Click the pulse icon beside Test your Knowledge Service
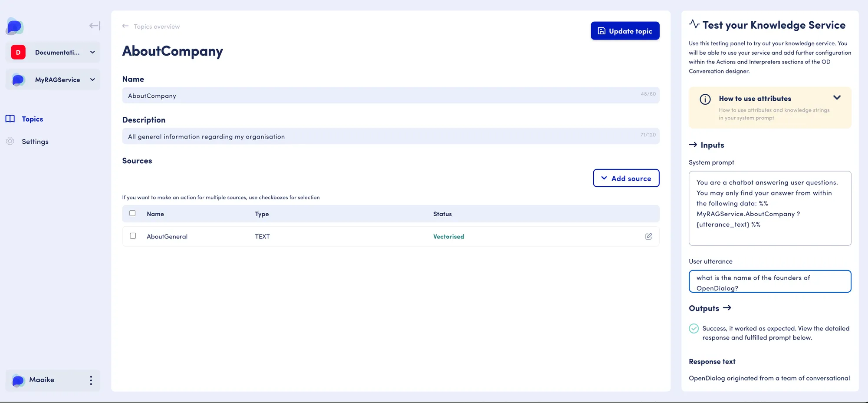The image size is (868, 403). point(694,24)
